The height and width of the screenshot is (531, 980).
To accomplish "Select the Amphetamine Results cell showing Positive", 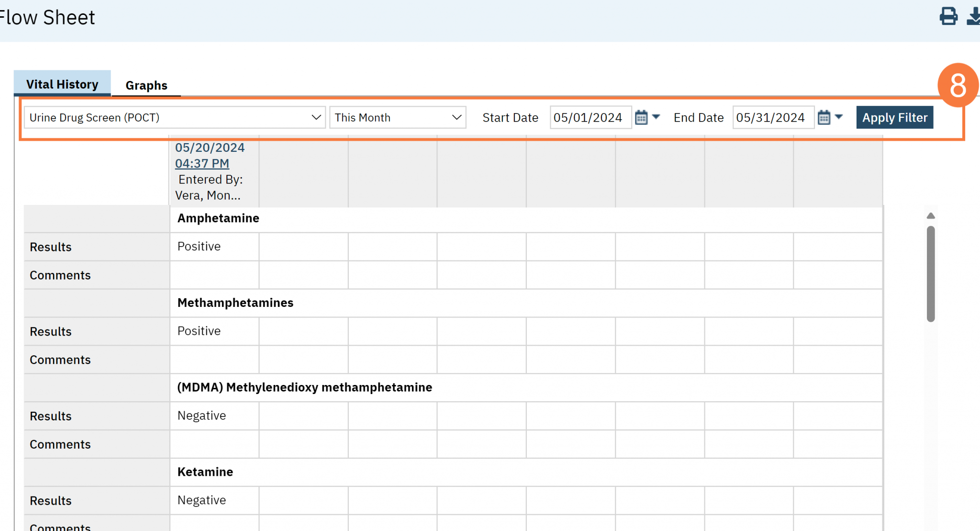I will [x=214, y=246].
